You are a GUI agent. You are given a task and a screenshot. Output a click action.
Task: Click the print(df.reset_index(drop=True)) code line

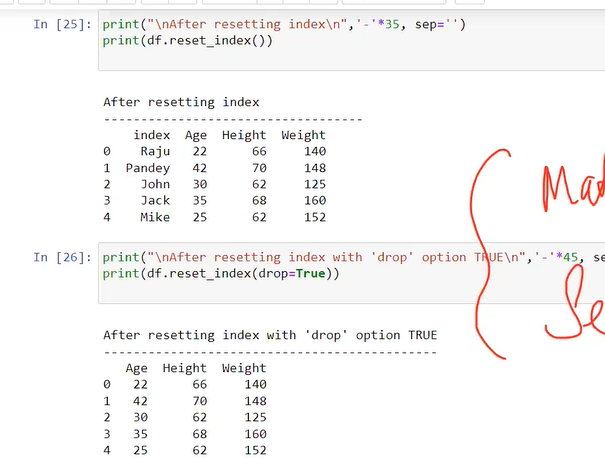pos(221,274)
